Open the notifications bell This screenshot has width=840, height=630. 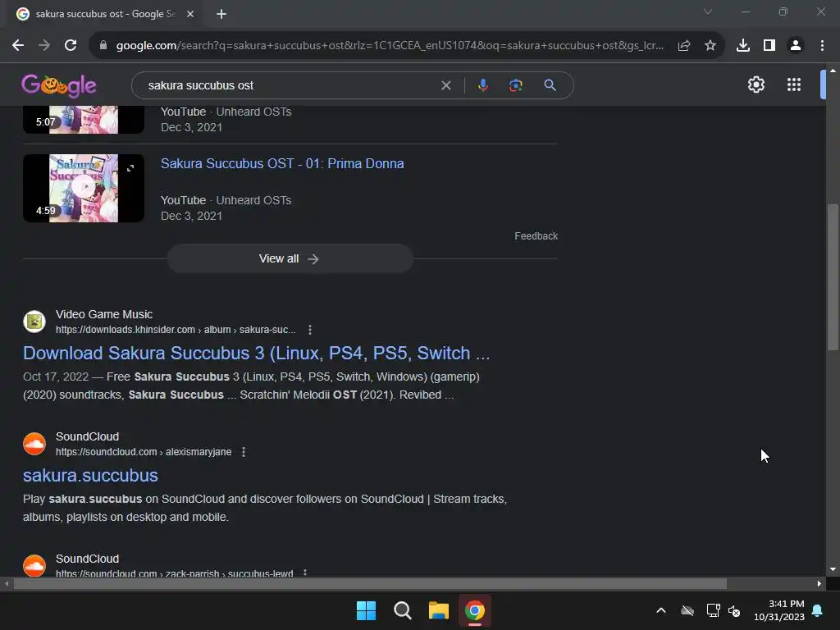coord(818,610)
